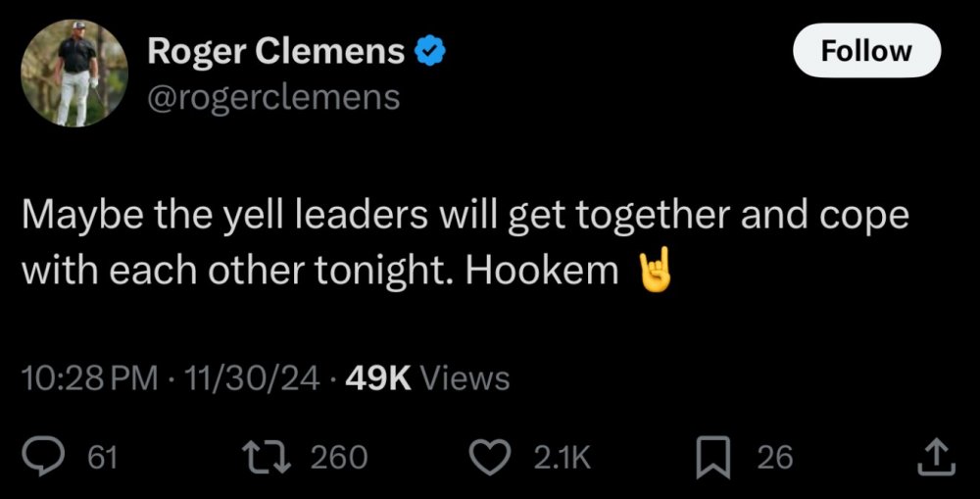Screen dimensions: 980x499
Task: Visit the @rogerclemens handle
Action: click(x=273, y=97)
